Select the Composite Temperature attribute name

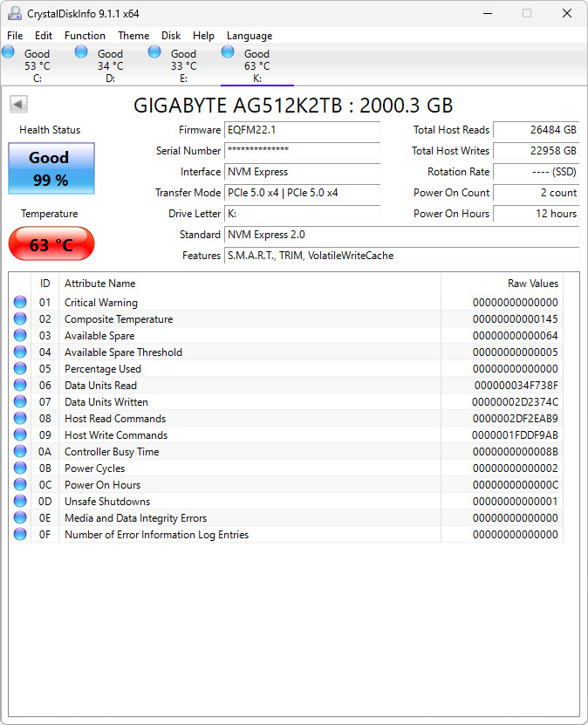click(119, 319)
